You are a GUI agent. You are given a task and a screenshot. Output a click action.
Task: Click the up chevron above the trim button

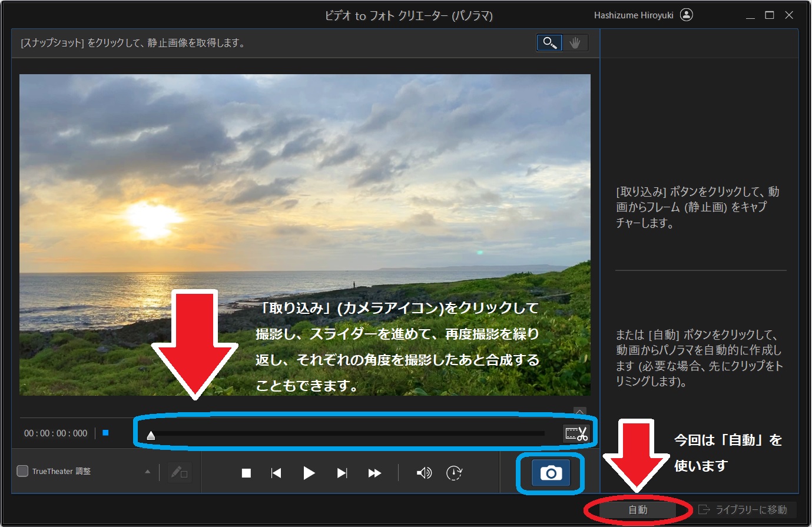click(579, 412)
